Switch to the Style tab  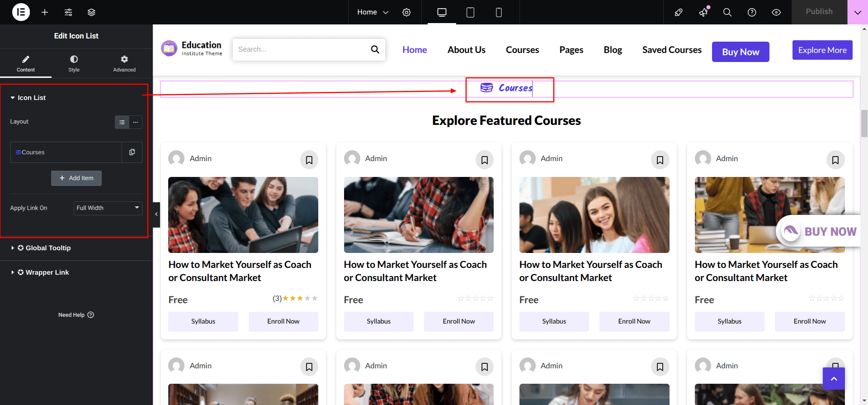[74, 64]
